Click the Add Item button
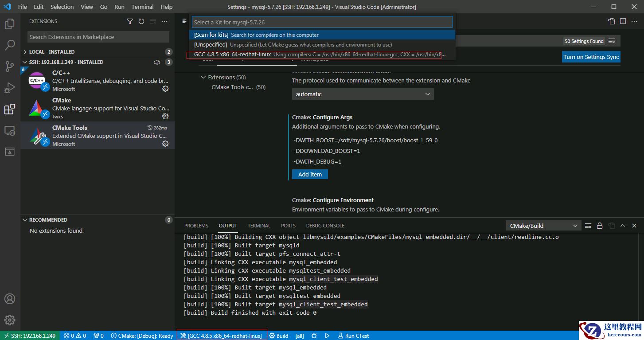Image resolution: width=644 pixels, height=340 pixels. 310,174
